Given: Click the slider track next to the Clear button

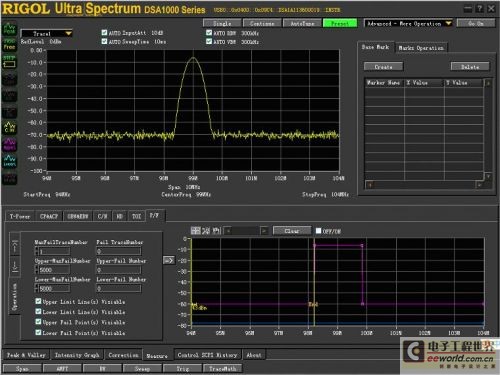Looking at the screenshot, I should [x=246, y=231].
